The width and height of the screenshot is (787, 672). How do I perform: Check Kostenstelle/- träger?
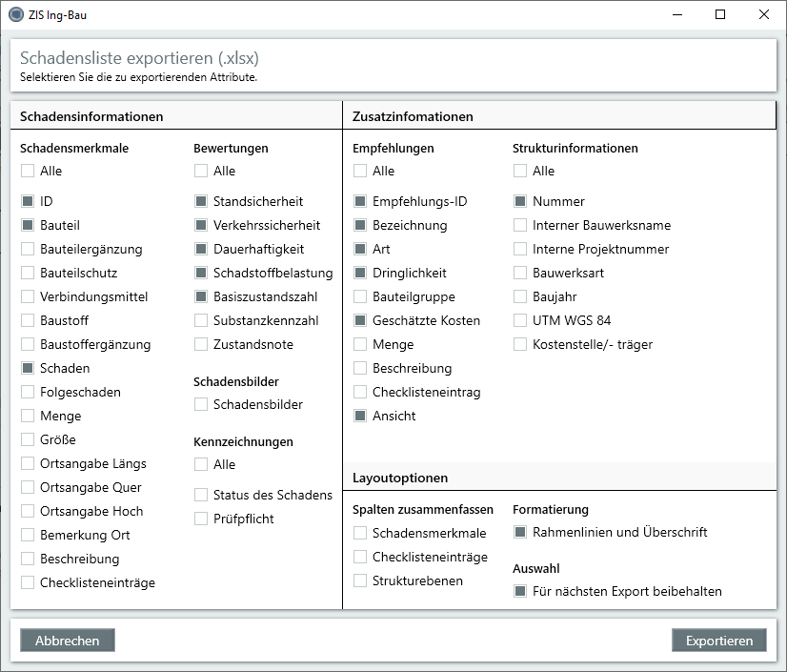(x=520, y=344)
